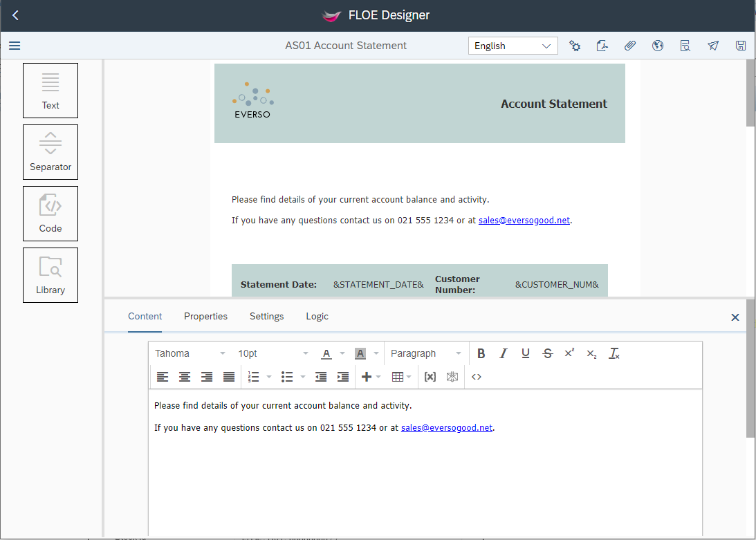Image resolution: width=756 pixels, height=540 pixels.
Task: Click the save icon in header
Action: [741, 46]
